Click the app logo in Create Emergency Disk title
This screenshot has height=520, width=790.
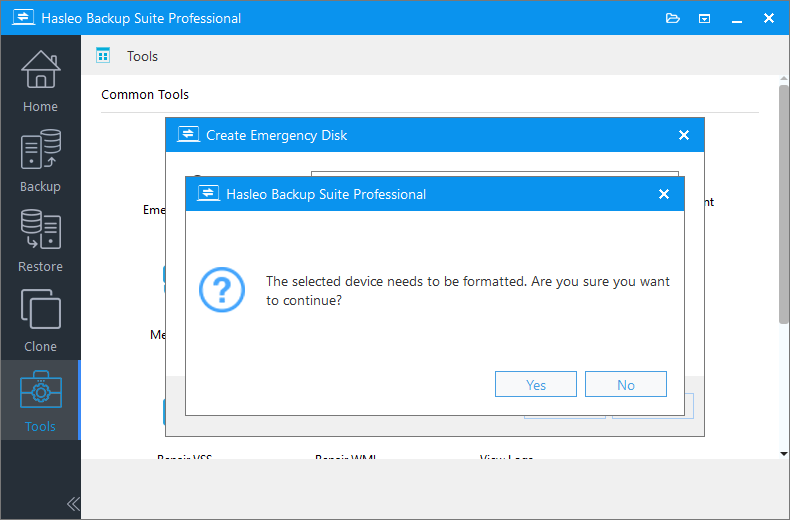188,135
